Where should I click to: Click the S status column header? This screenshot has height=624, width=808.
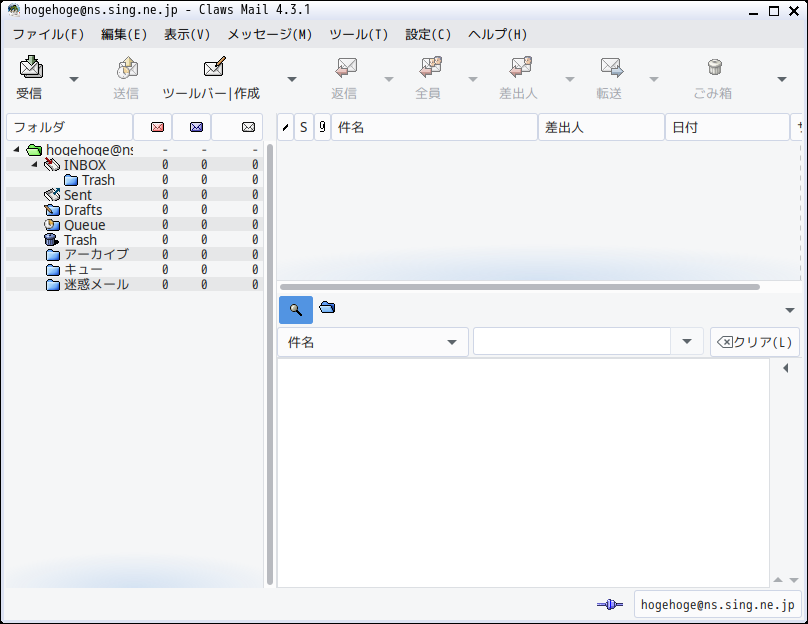304,127
